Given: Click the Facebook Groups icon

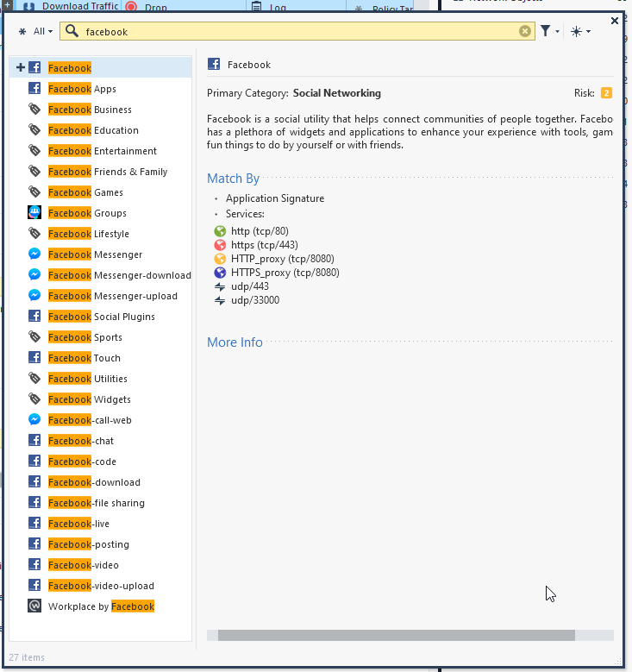Looking at the screenshot, I should [x=34, y=212].
